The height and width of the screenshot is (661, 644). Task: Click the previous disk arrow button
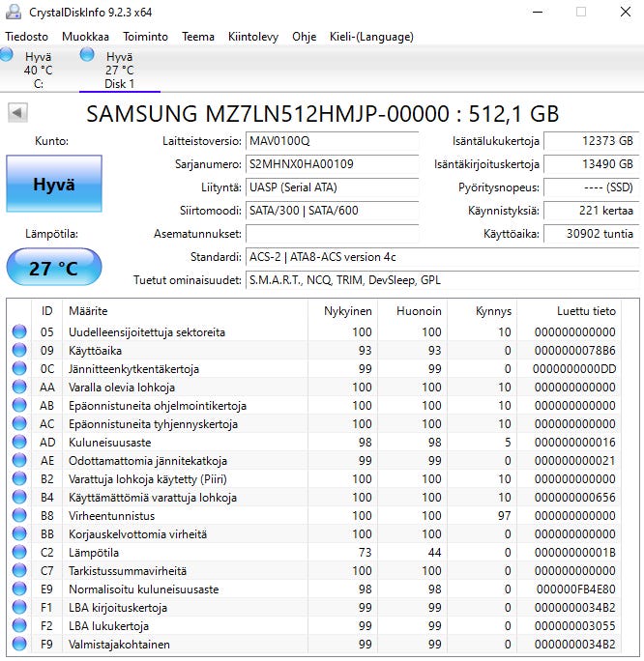click(17, 113)
